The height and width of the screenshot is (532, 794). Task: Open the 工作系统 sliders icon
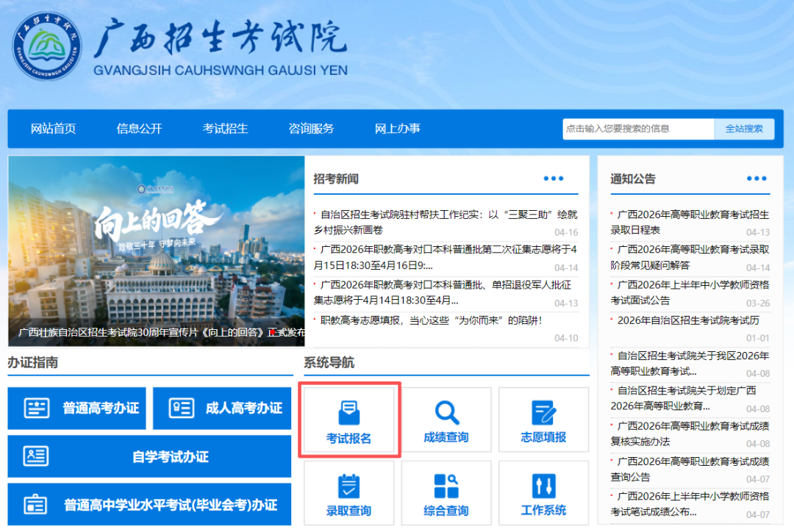(x=544, y=486)
